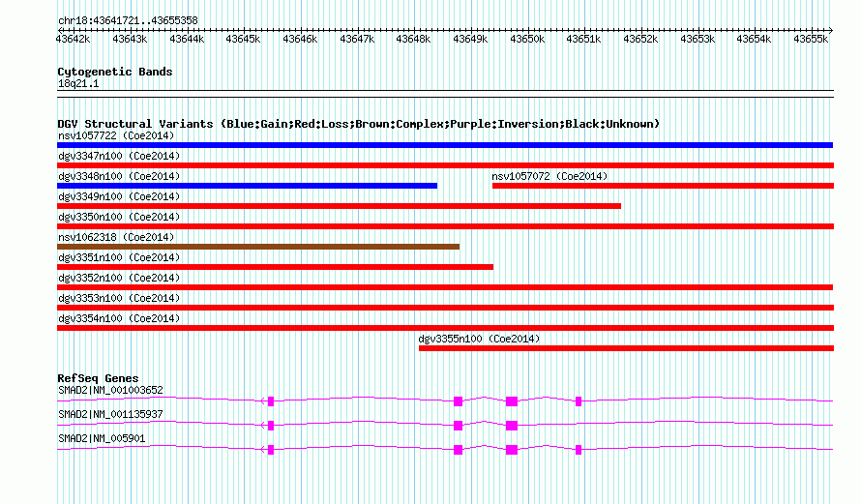
Task: Select the red loss bar of dgv3351n100
Action: 275,267
